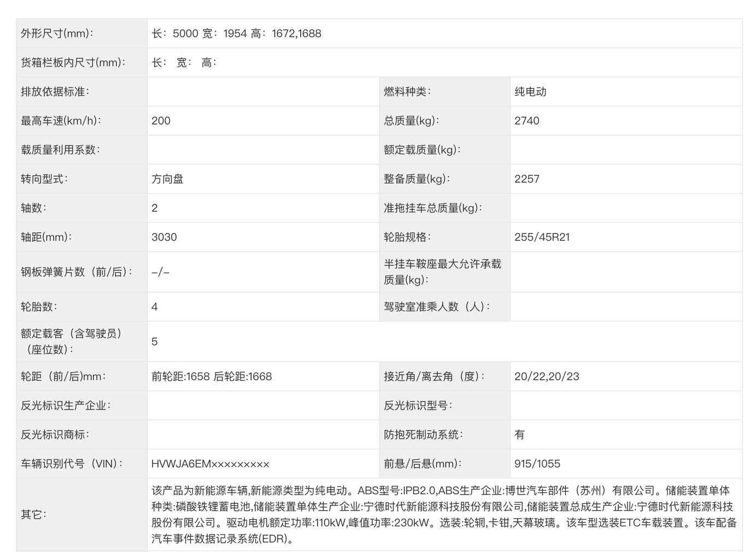The width and height of the screenshot is (756, 552).
Task: Click the wheelbase value 3030
Action: point(164,237)
